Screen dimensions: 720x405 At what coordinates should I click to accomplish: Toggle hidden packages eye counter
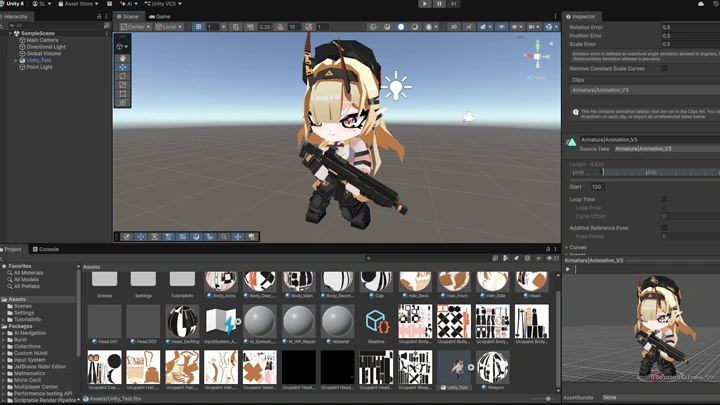click(552, 258)
